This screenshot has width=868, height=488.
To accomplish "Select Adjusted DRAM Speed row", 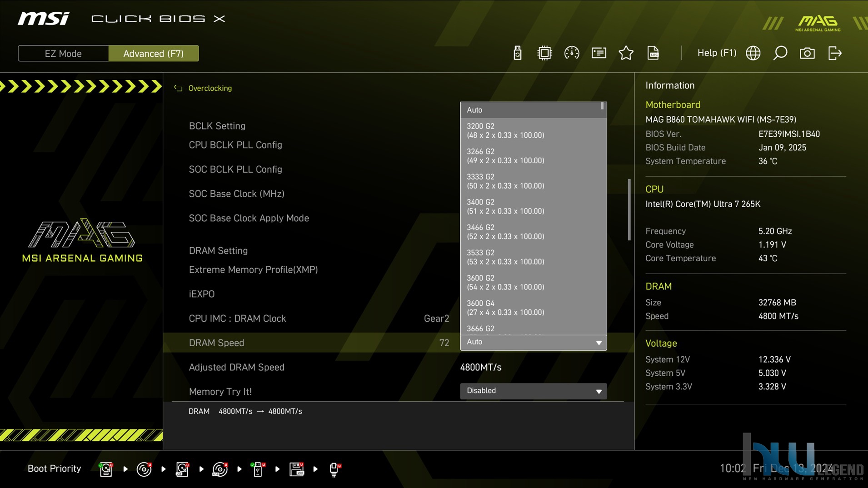I will tap(236, 367).
